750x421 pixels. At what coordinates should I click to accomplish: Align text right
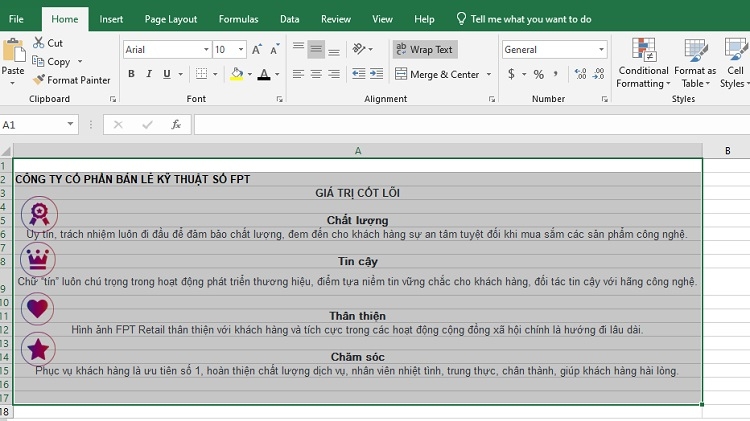coord(334,74)
